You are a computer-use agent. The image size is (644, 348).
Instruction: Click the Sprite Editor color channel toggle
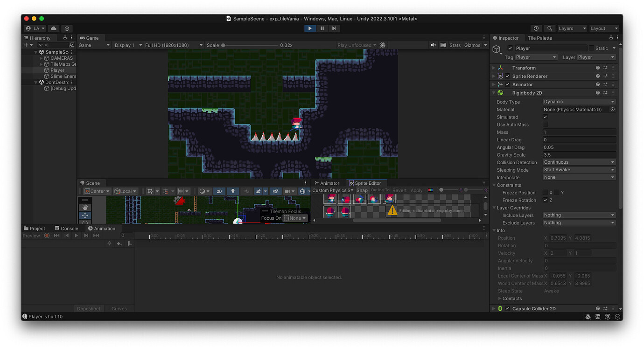pyautogui.click(x=430, y=190)
